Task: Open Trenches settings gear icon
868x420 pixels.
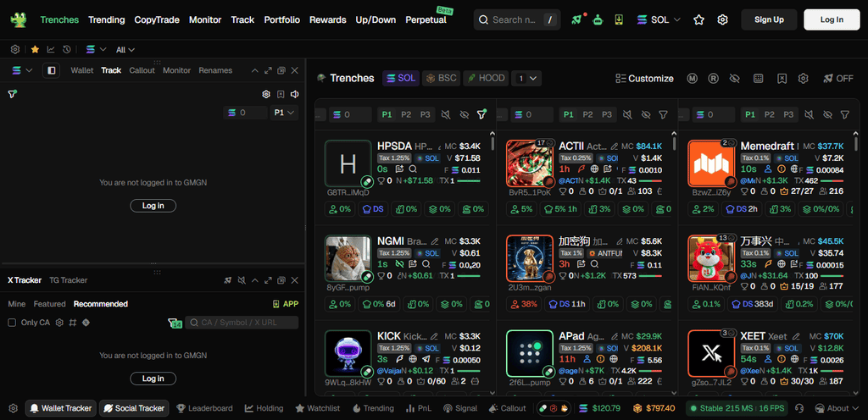Action: pos(804,79)
